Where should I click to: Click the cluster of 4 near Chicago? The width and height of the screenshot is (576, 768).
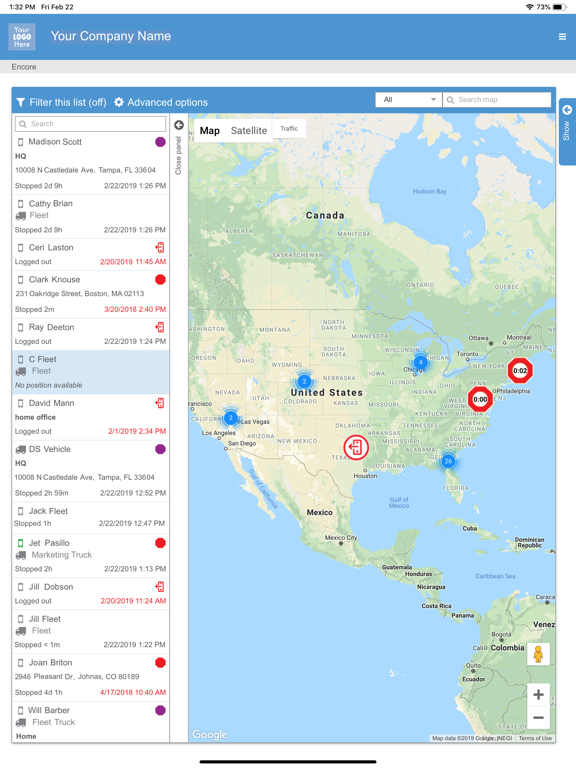click(420, 362)
